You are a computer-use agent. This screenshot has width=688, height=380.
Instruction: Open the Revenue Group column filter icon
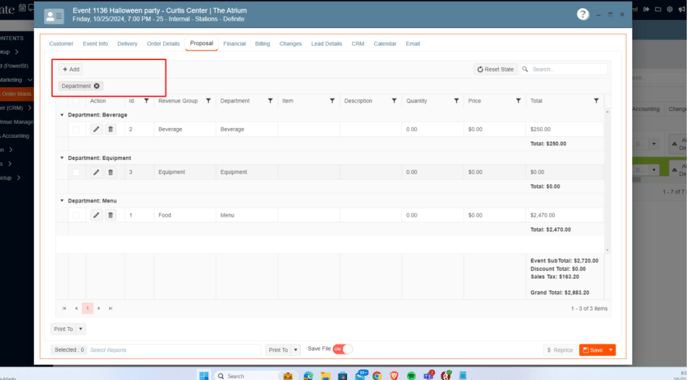click(208, 101)
